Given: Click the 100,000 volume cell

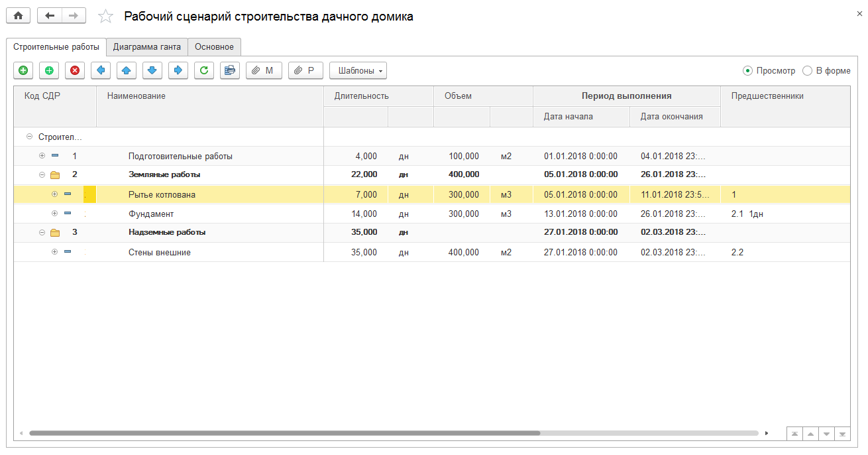Looking at the screenshot, I should 462,157.
